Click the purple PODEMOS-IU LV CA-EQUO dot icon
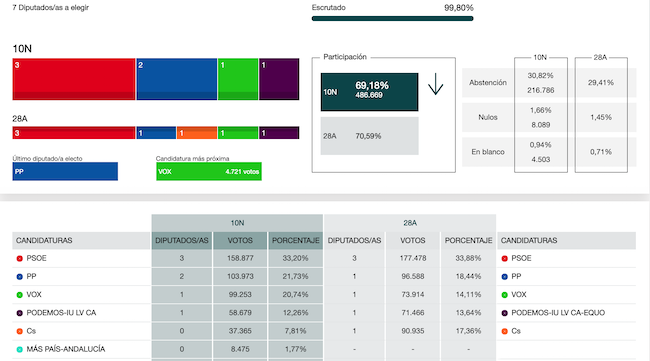 (504, 313)
